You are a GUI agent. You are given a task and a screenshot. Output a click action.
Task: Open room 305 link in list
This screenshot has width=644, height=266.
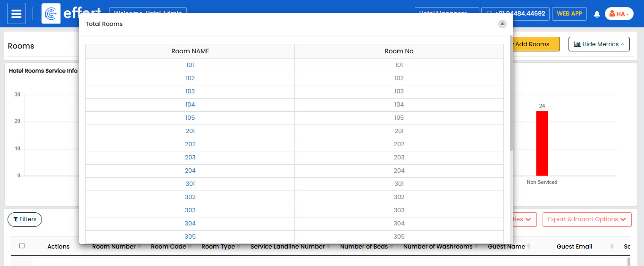(190, 237)
